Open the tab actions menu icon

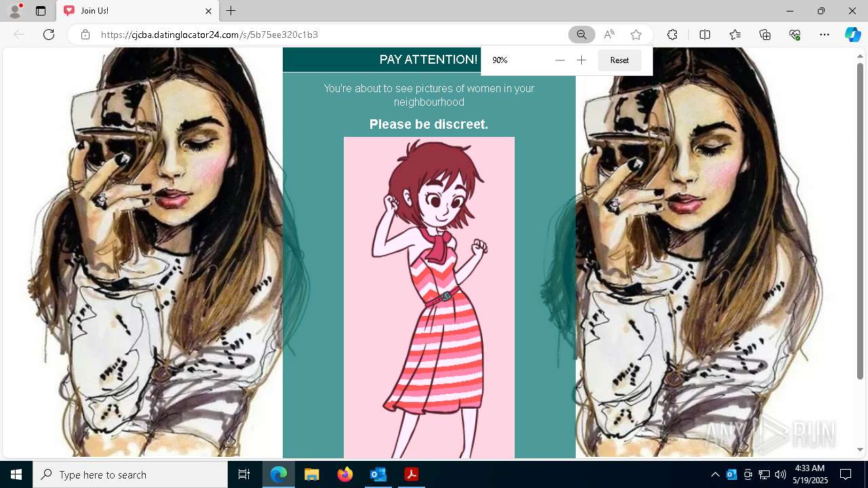pos(41,11)
